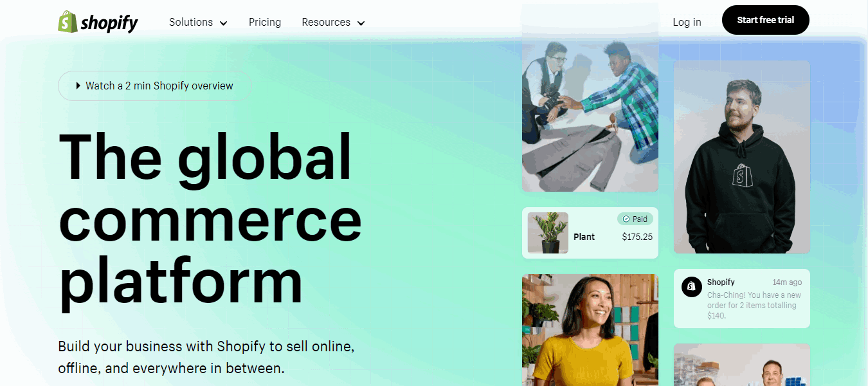Start free trial button

click(765, 20)
